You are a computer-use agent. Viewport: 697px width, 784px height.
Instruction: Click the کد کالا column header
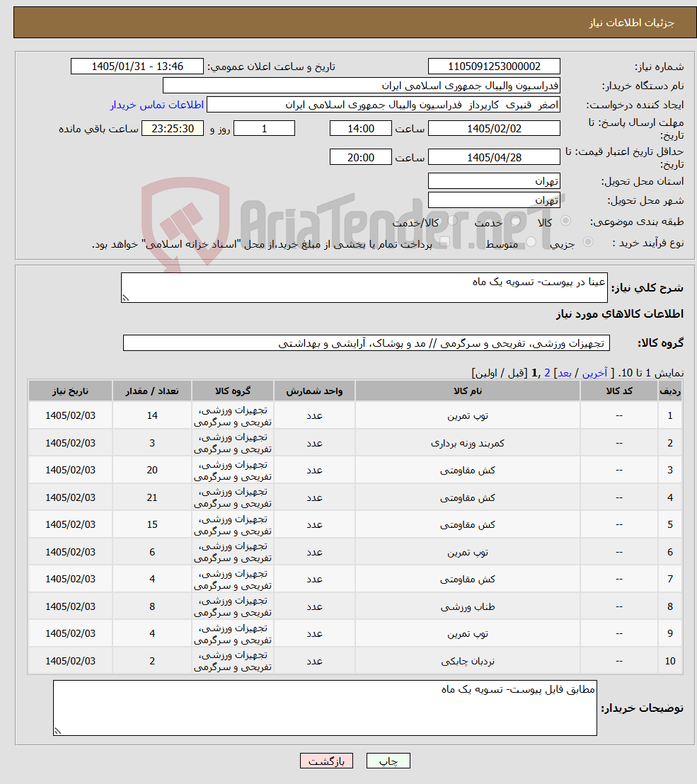click(x=619, y=391)
